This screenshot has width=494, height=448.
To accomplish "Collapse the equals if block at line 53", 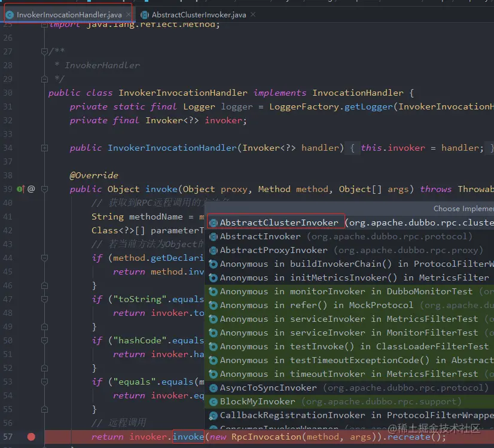I will 44,382.
